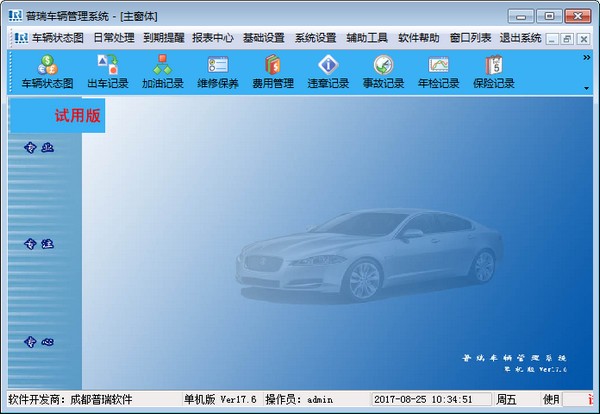Expand toolbar overflow double-chevron
Image resolution: width=600 pixels, height=414 pixels.
[586, 57]
